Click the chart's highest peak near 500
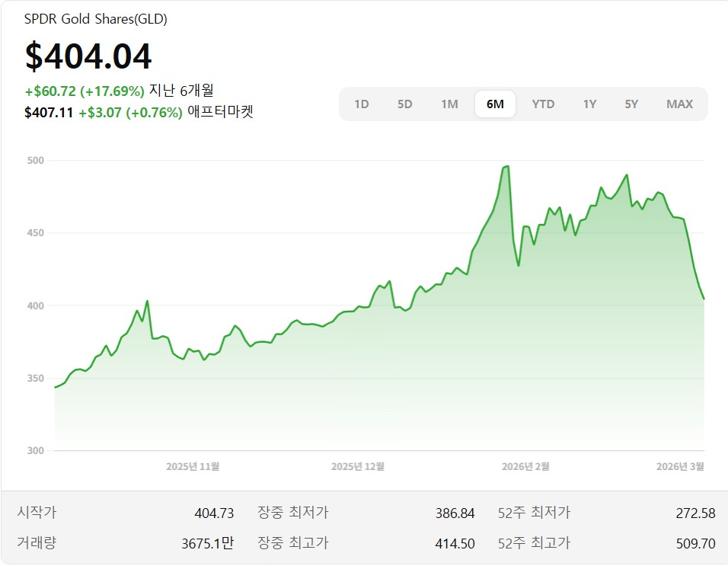 (x=508, y=166)
